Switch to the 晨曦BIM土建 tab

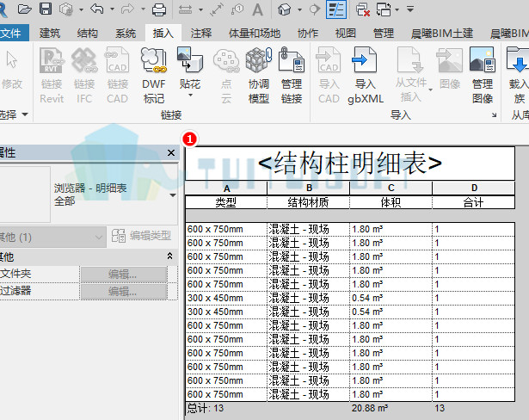click(442, 33)
